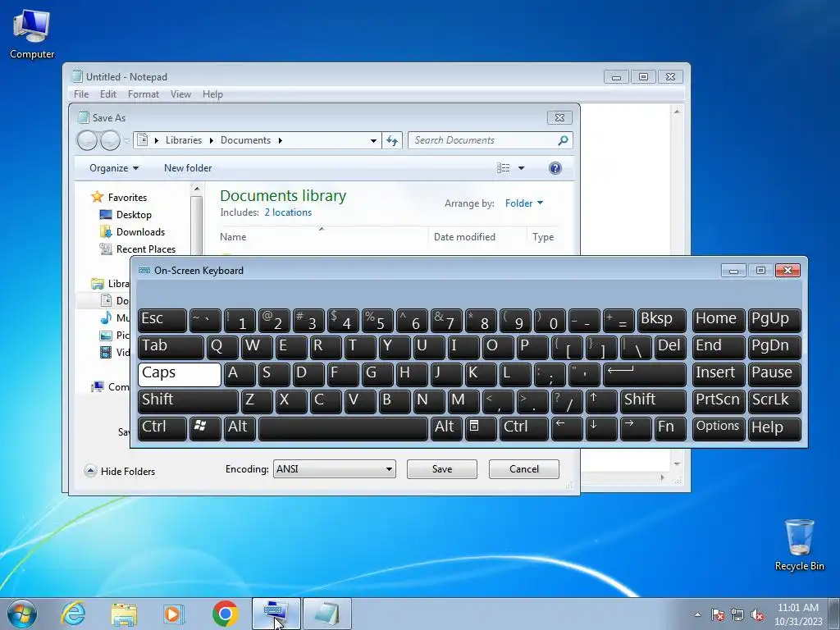Screen dimensions: 840x630
Task: Click the down arrow key
Action: click(601, 428)
